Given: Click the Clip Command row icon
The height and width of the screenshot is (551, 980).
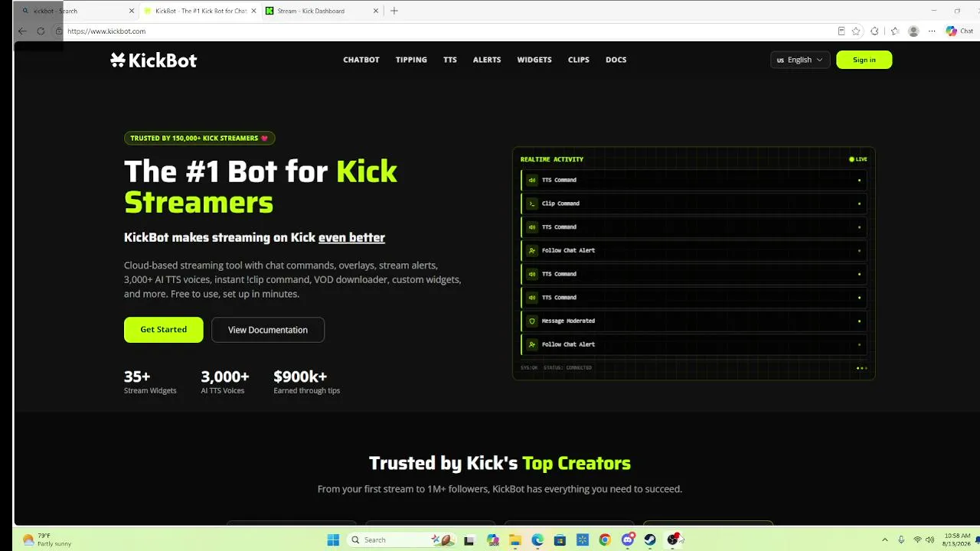Looking at the screenshot, I should tap(532, 204).
